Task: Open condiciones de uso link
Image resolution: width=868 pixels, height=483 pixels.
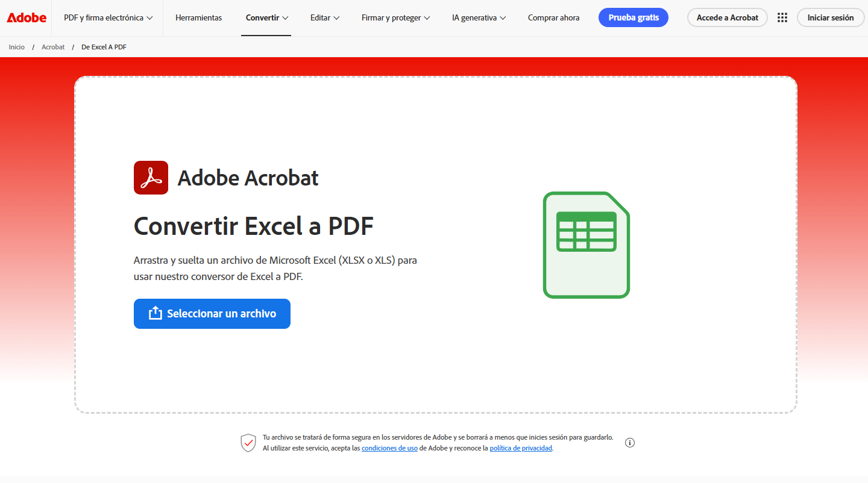Action: (x=389, y=448)
